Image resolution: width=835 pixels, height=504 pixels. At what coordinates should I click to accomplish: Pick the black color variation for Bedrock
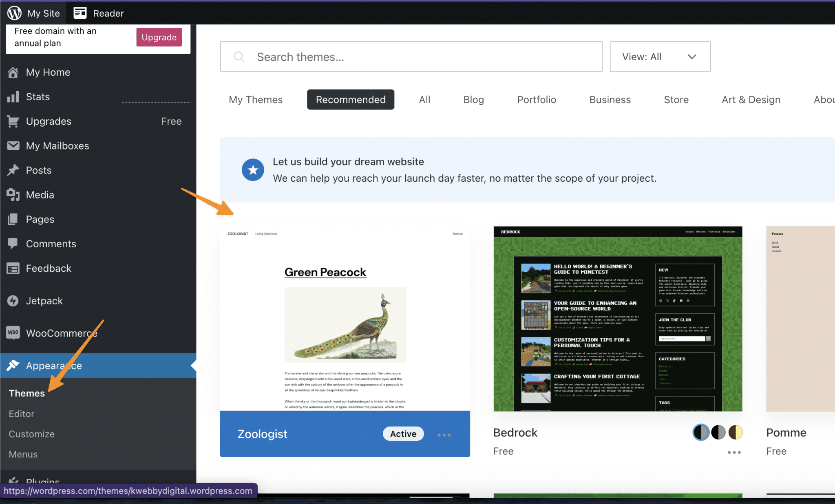point(718,432)
